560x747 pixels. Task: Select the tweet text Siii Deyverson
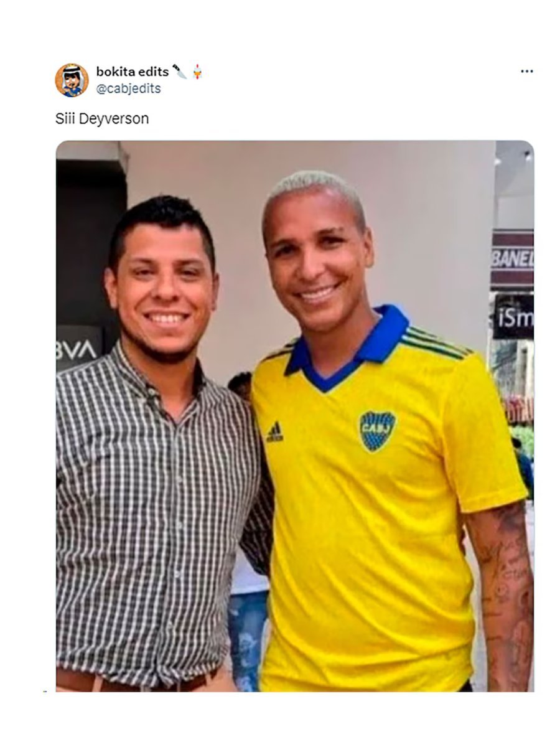(102, 118)
